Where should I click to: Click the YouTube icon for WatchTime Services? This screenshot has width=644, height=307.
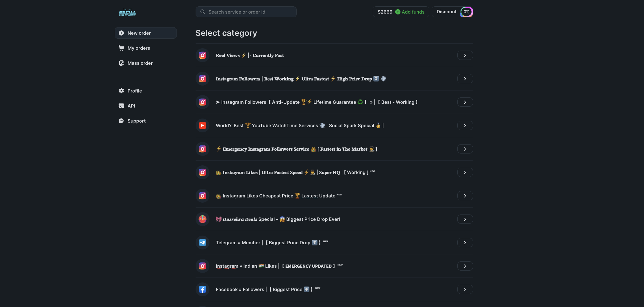(x=203, y=125)
